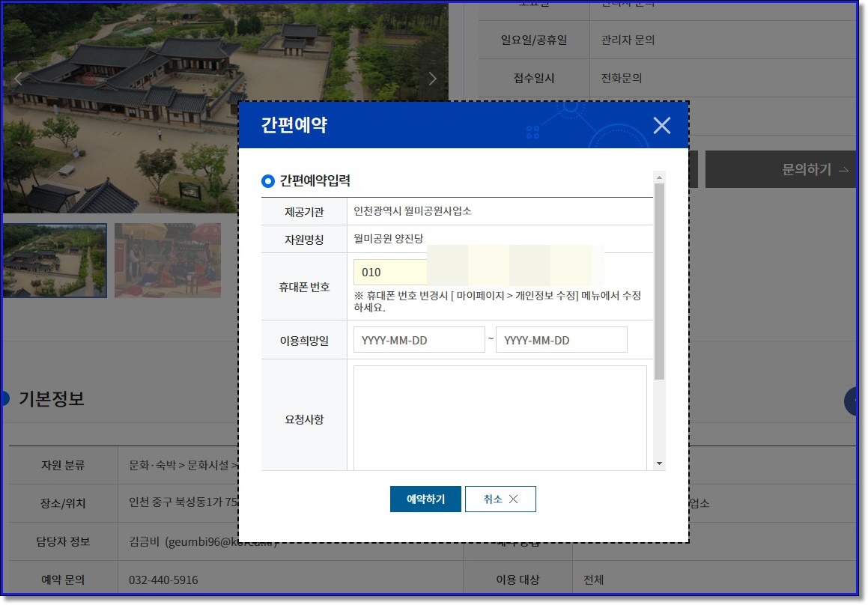The height and width of the screenshot is (605, 868).
Task: Click the 제공기관 label in the dialog
Action: (x=304, y=212)
